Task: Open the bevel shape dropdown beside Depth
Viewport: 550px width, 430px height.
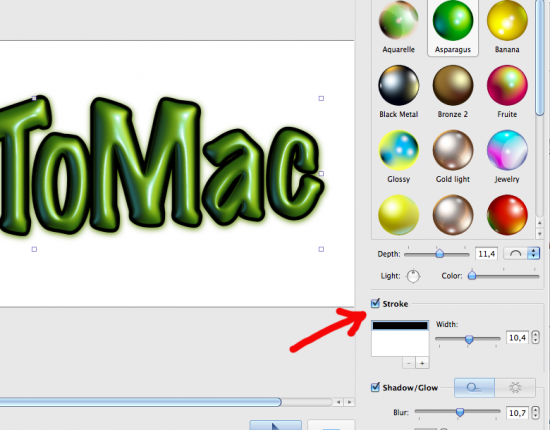Action: coord(521,253)
